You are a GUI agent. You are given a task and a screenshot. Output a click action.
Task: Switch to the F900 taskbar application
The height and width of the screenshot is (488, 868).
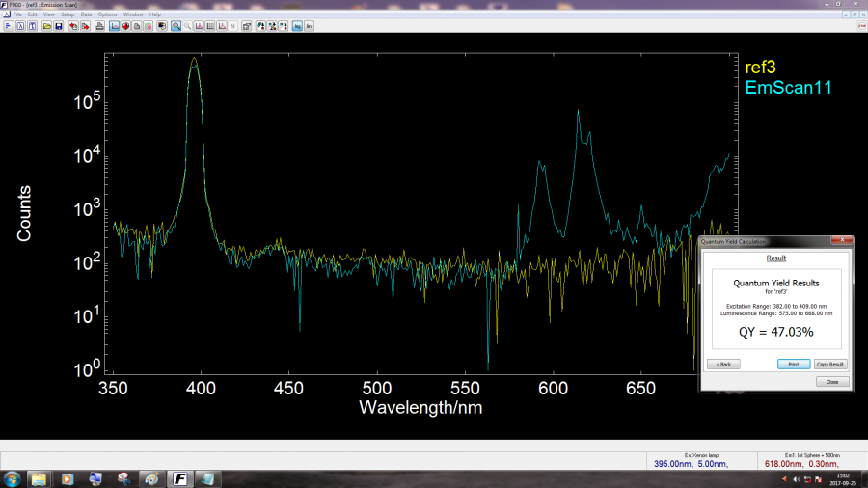180,478
